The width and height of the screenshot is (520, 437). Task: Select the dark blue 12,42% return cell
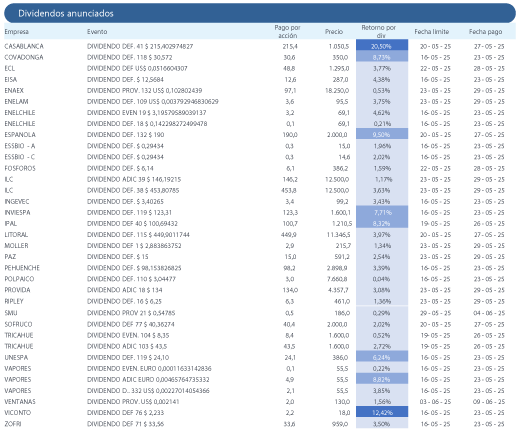pos(382,412)
